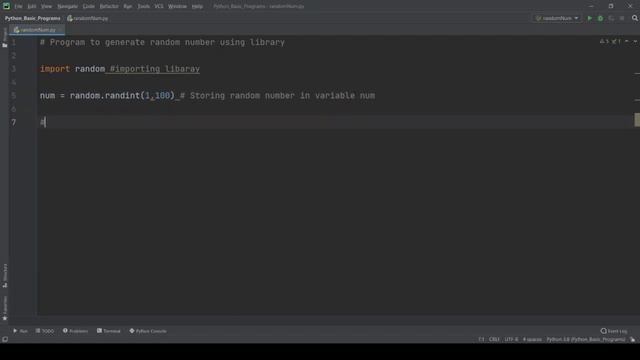Click the yellow warning stripe mark on scrollbar
The width and height of the screenshot is (640, 360).
(x=637, y=120)
